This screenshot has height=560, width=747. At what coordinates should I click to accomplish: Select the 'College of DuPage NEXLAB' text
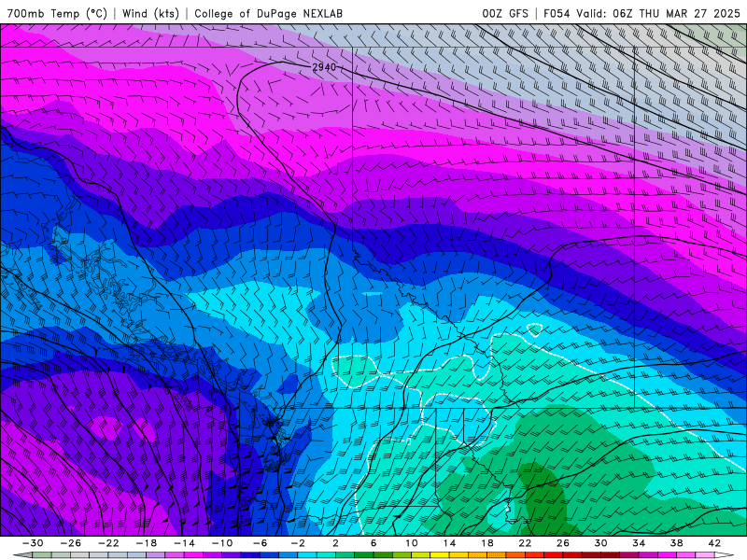tap(268, 13)
